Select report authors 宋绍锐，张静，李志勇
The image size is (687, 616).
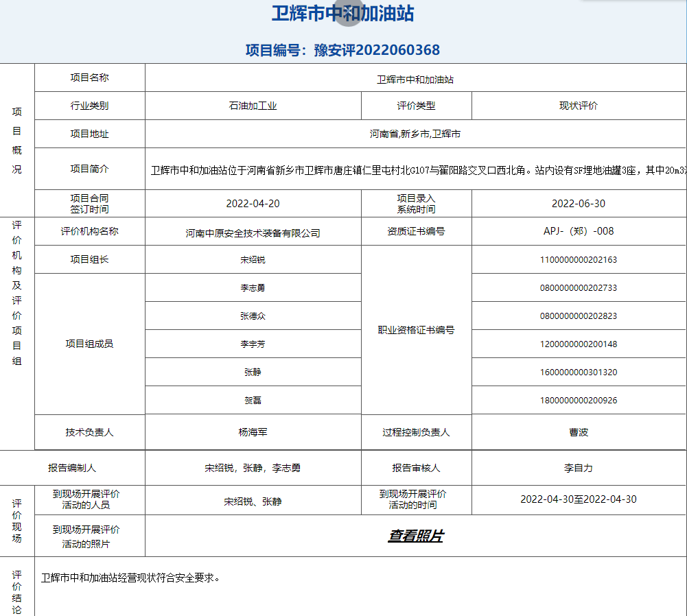(253, 468)
